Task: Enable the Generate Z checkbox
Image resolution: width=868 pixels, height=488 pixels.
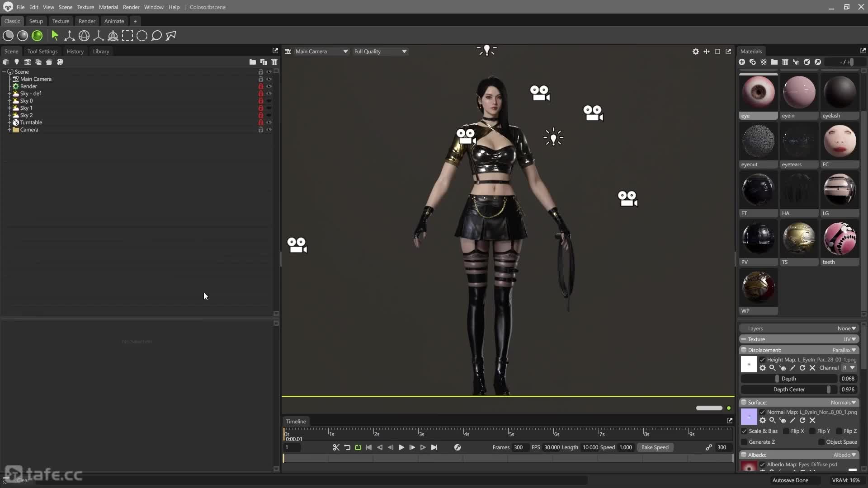Action: (x=744, y=442)
